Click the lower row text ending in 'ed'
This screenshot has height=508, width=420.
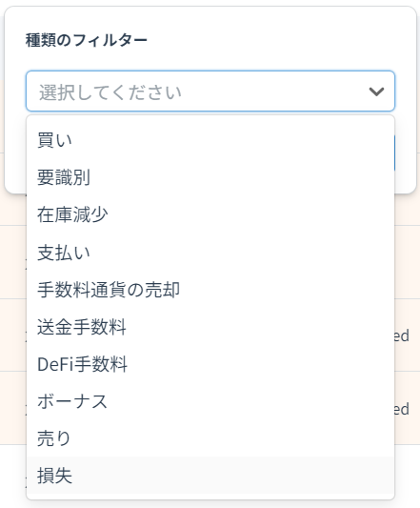[x=402, y=409]
